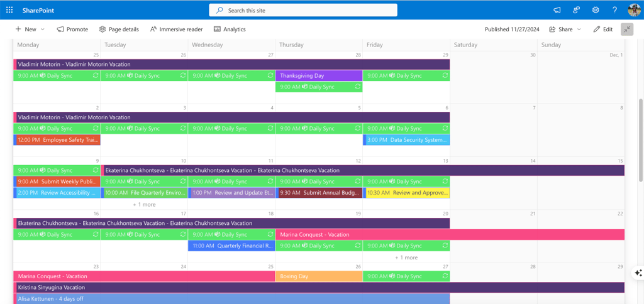Open the Thanksgiving Day event
Screen dimensions: 644x304
click(319, 76)
